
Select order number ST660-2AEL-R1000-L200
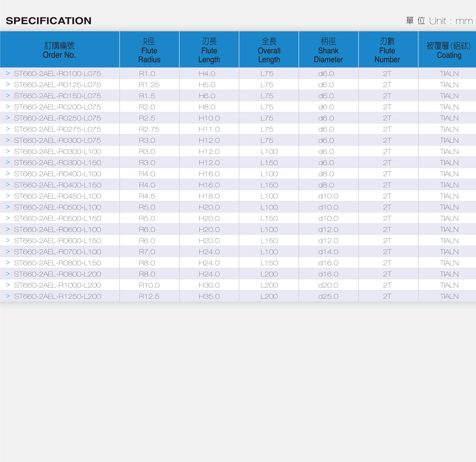pyautogui.click(x=58, y=285)
